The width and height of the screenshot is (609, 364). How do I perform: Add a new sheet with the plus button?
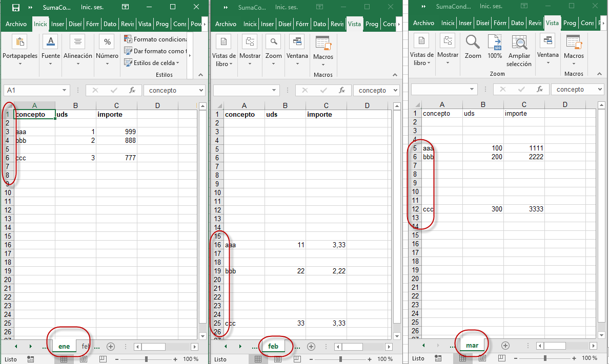111,347
